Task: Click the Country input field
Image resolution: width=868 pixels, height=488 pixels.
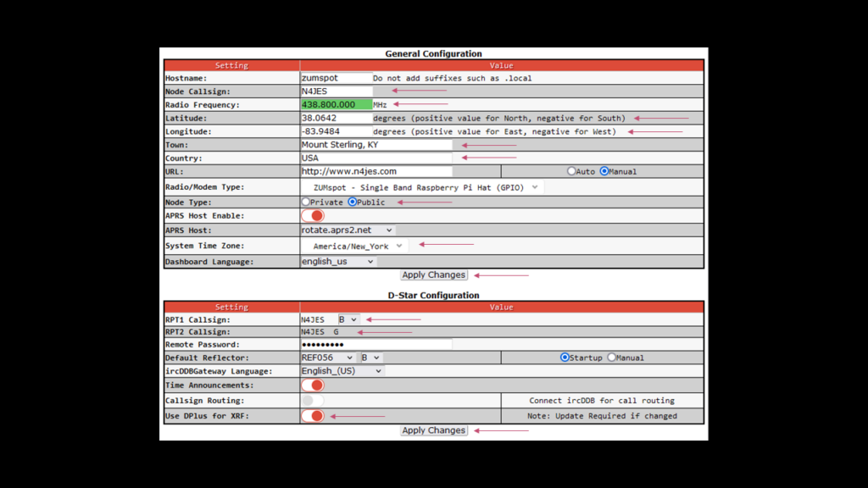Action: [x=376, y=158]
